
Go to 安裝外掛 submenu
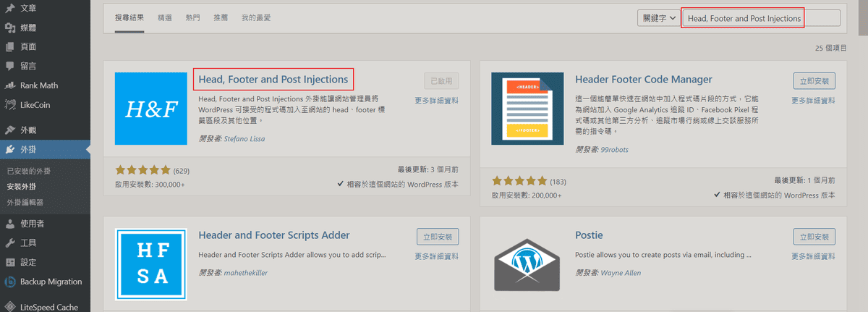(22, 187)
